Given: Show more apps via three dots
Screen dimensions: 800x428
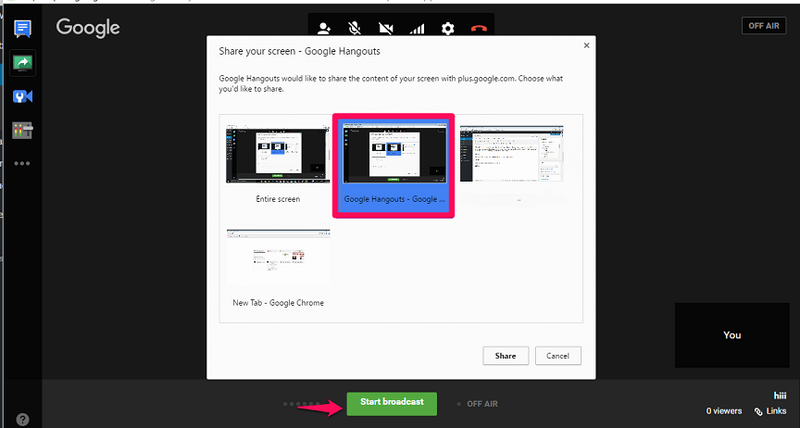Looking at the screenshot, I should [22, 164].
